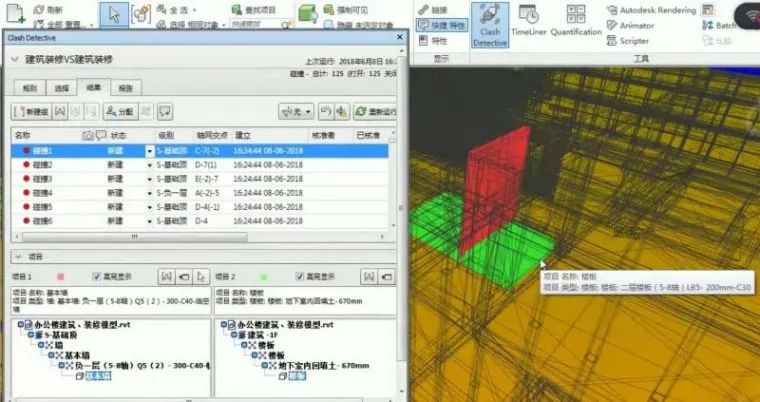
Task: Click the floating Wi-Fi widget at top right
Action: pyautogui.click(x=748, y=18)
